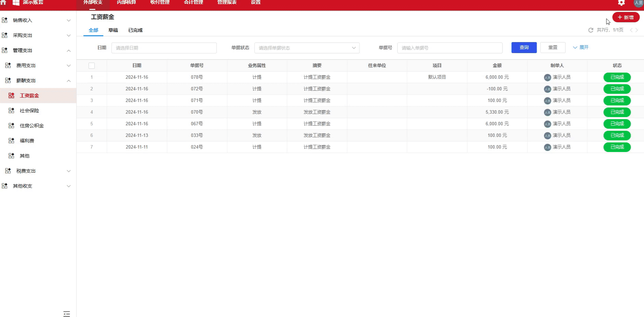Click the 日期 date input field
644x317 pixels.
click(x=164, y=48)
